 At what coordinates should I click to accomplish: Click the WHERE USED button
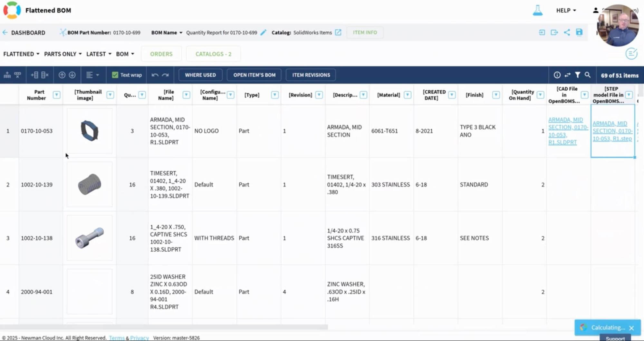200,75
